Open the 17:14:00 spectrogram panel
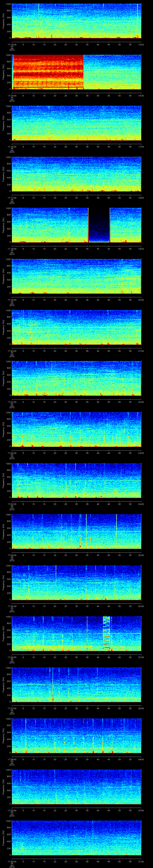Viewport: 153px width, 868px height. (x=76, y=21)
